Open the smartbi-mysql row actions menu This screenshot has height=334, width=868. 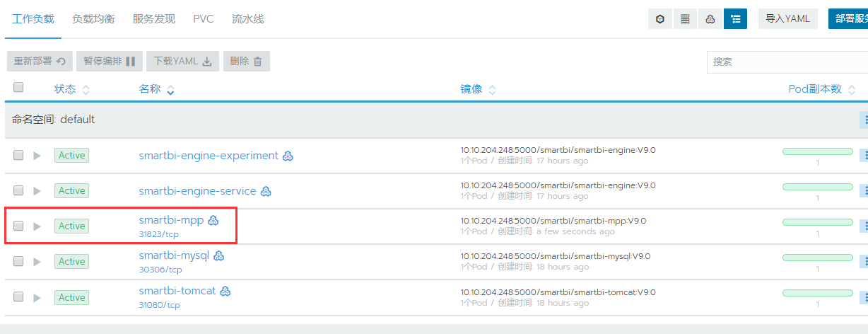(863, 261)
